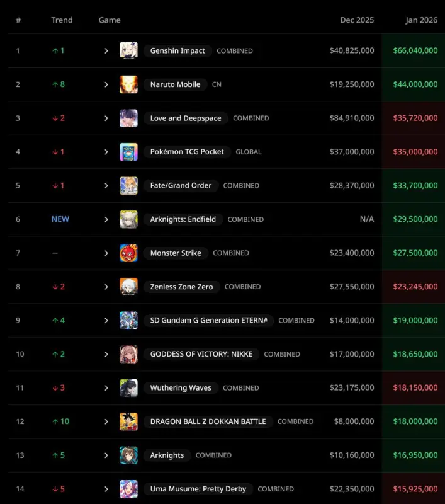Open the Wuthering Waves game label
The height and width of the screenshot is (504, 445).
(x=181, y=387)
